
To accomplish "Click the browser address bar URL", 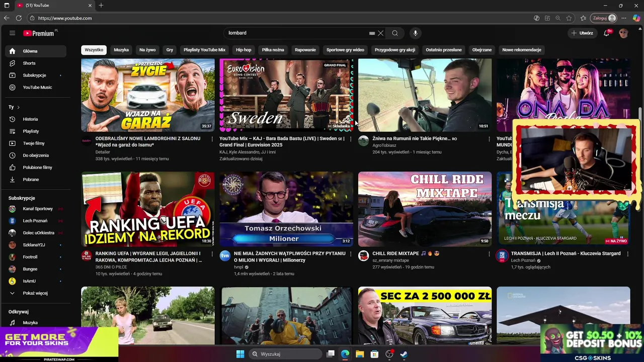I will pos(65,18).
